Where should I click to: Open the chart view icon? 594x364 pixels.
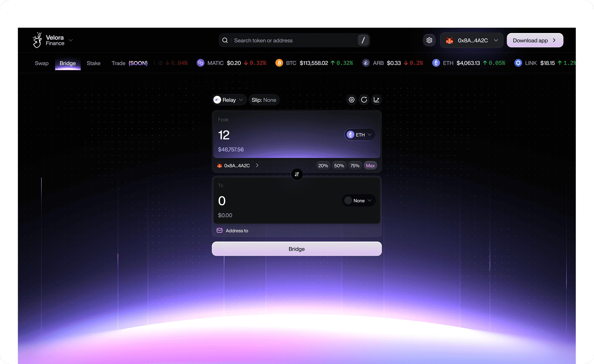point(376,100)
